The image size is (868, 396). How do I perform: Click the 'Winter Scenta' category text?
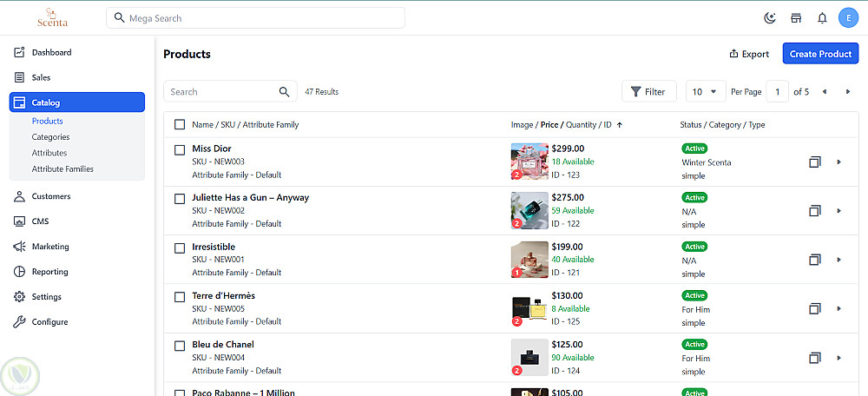tap(707, 163)
